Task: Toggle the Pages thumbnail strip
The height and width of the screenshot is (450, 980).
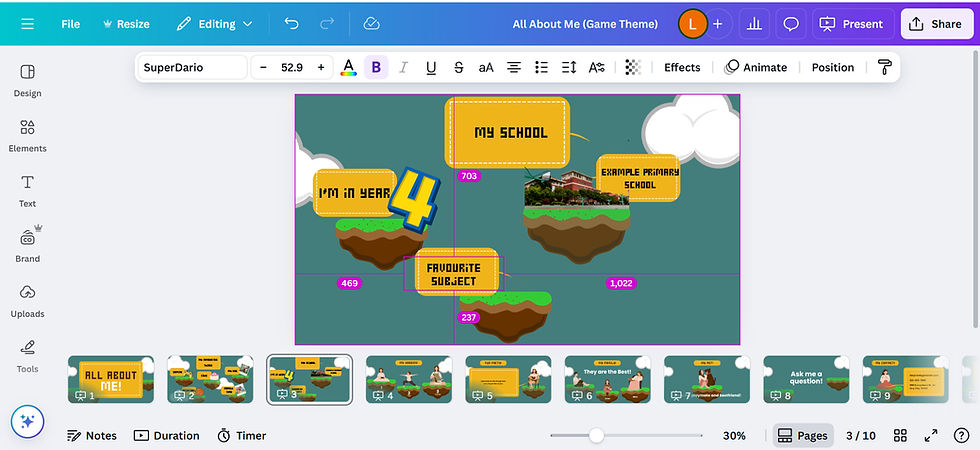Action: point(803,436)
